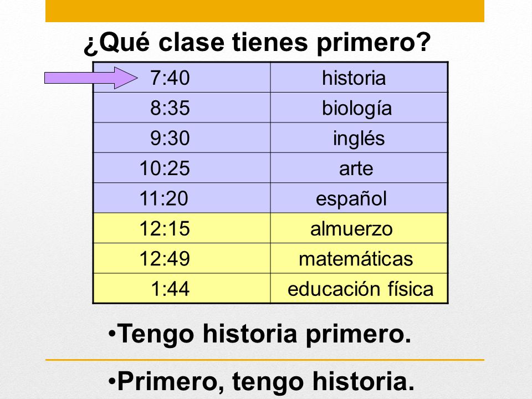Click the title ¿Qué clase tienes primero?
The height and width of the screenshot is (399, 532).
point(257,43)
